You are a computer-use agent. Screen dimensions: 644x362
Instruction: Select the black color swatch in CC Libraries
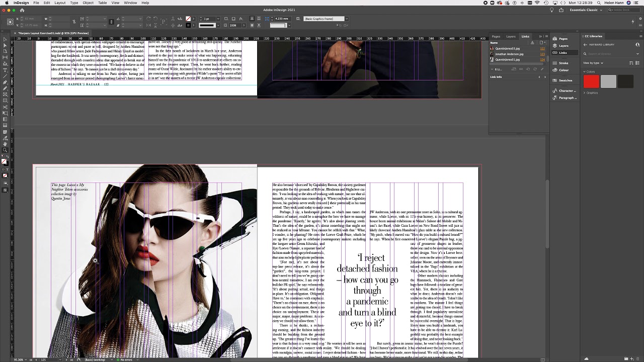(x=625, y=81)
